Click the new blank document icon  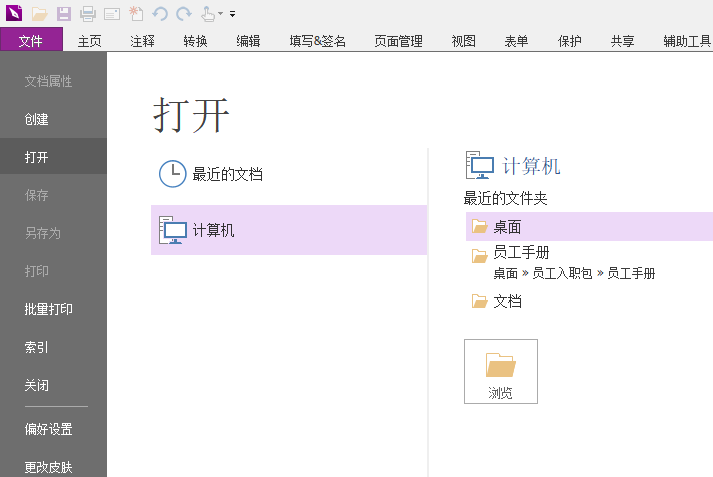(136, 14)
